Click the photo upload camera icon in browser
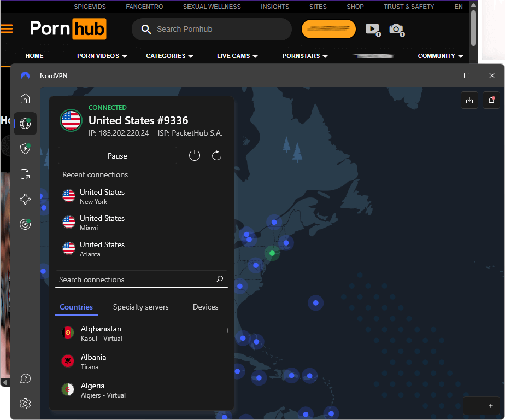Image resolution: width=505 pixels, height=420 pixels. [397, 30]
